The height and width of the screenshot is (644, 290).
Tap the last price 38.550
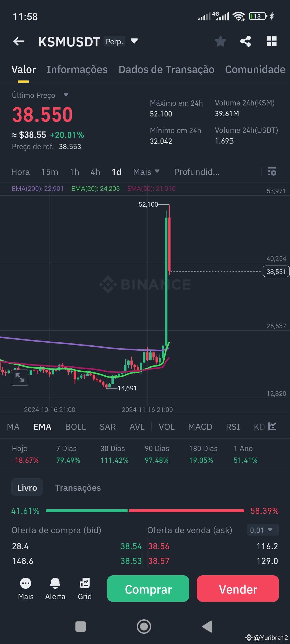pyautogui.click(x=42, y=115)
